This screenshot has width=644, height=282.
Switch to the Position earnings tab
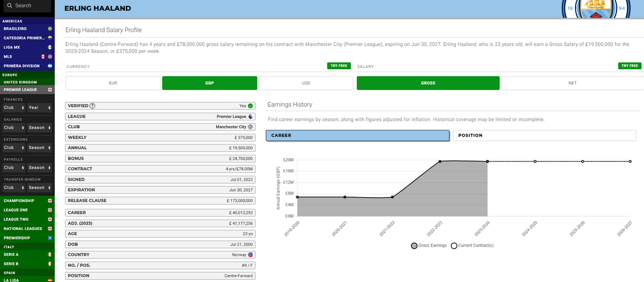(544, 135)
